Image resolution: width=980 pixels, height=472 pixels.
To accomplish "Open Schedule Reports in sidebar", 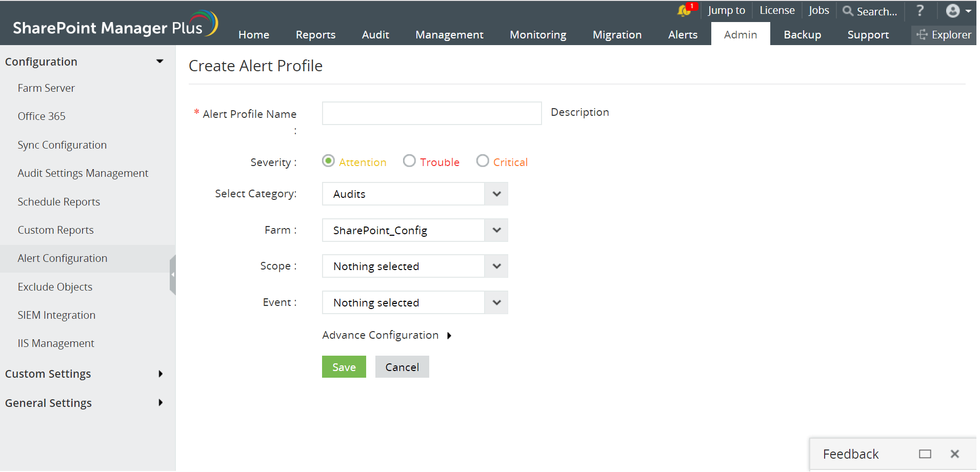I will tap(59, 202).
